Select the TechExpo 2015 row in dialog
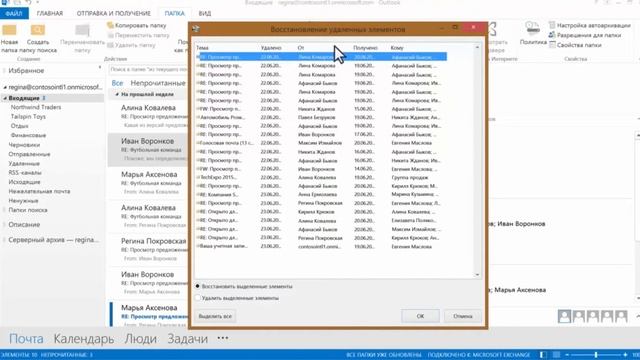Image resolution: width=640 pixels, height=360 pixels. click(321, 178)
